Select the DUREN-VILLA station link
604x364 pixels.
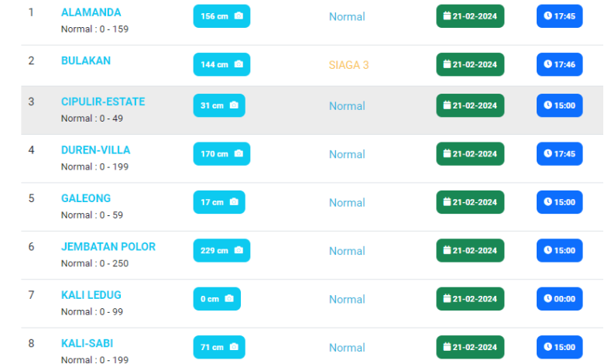(x=95, y=149)
